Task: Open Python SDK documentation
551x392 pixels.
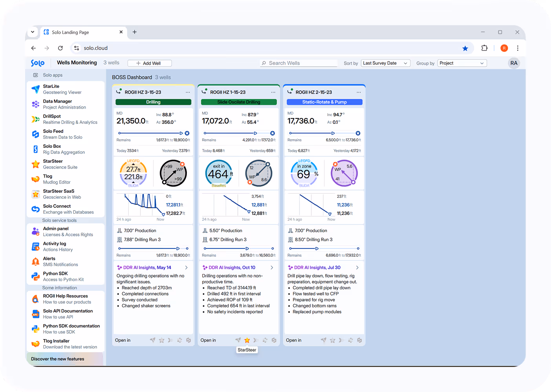Action: coord(65,329)
